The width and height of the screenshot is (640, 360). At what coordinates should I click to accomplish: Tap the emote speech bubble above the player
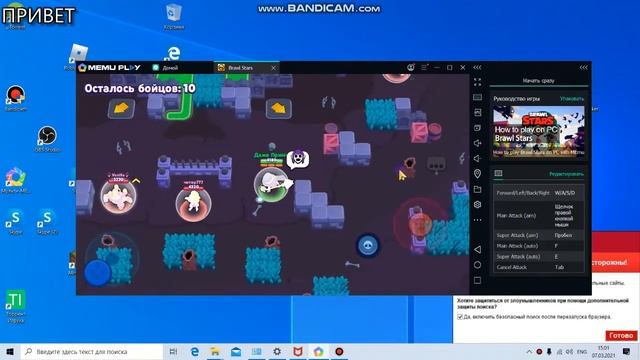click(x=298, y=160)
